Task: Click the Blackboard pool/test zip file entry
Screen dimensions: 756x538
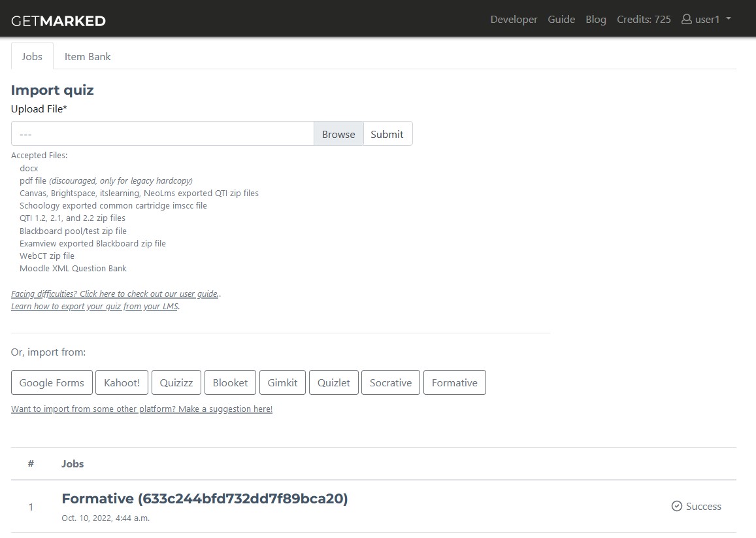Action: coord(73,231)
